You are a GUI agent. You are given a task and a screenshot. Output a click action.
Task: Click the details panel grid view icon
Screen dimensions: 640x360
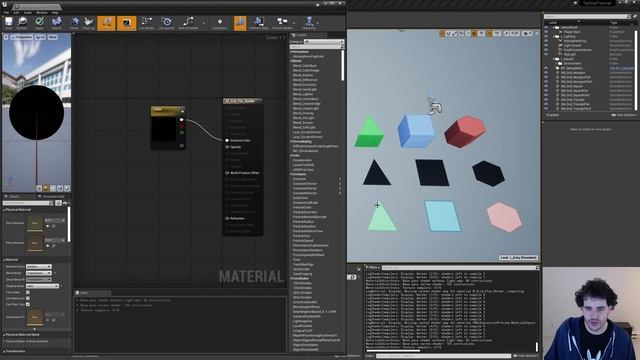[x=58, y=203]
